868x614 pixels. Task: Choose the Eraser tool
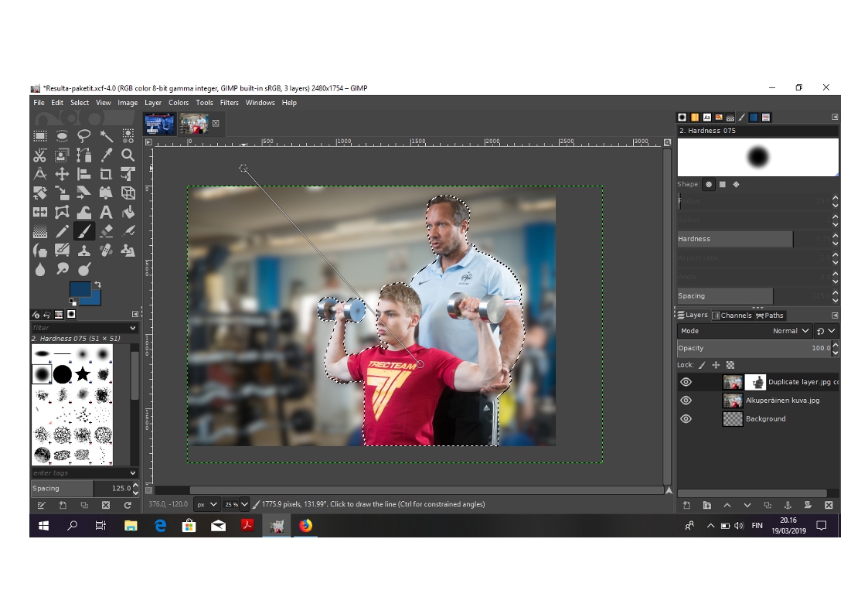click(106, 230)
